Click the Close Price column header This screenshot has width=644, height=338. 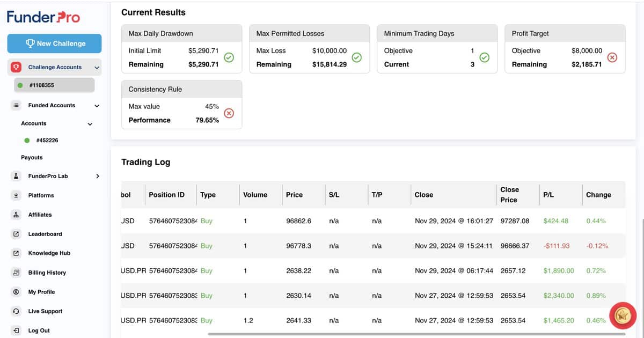pos(509,195)
